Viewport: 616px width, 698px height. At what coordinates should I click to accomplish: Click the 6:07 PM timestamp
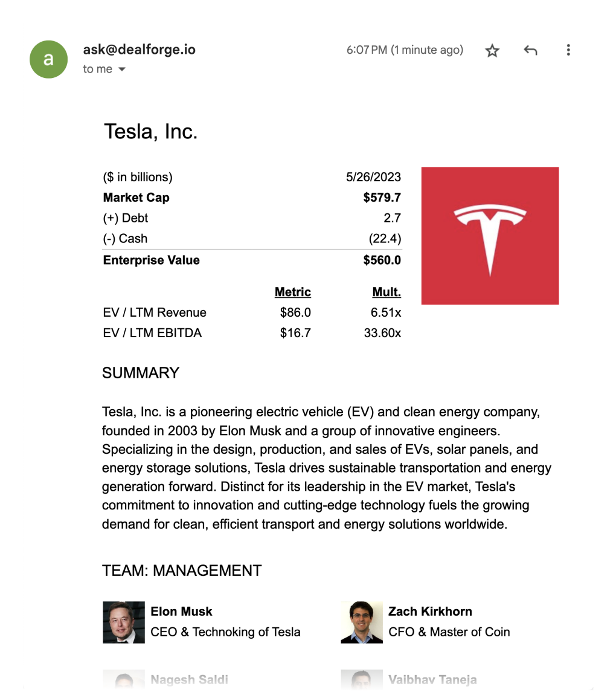pos(405,50)
